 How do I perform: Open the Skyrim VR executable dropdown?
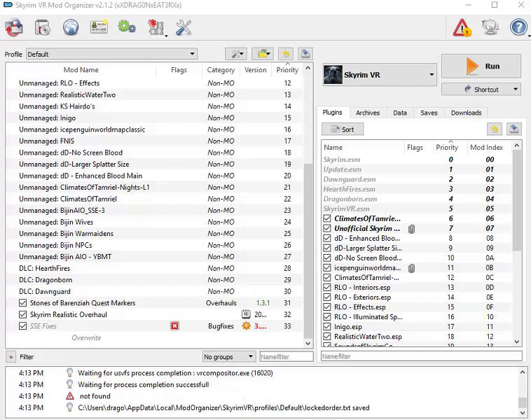[x=380, y=74]
